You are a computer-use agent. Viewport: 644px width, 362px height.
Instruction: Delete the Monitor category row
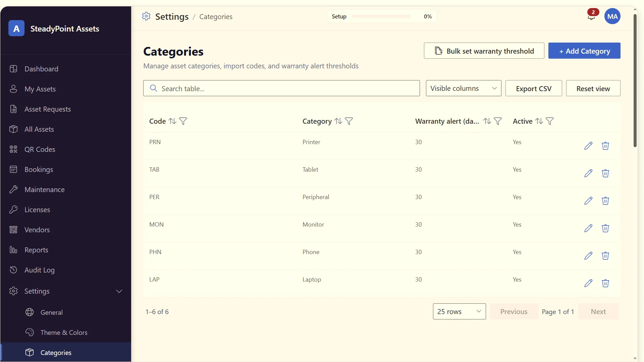tap(605, 228)
